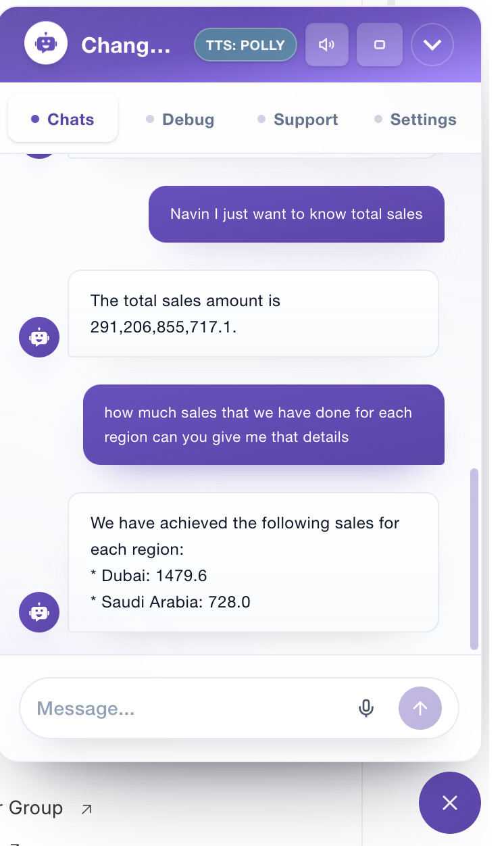Open the external link arrow next to Group

coord(86,809)
